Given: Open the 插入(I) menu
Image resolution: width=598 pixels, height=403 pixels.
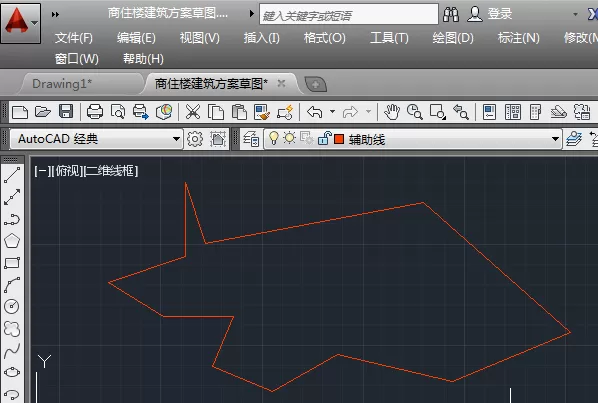Looking at the screenshot, I should (x=262, y=38).
